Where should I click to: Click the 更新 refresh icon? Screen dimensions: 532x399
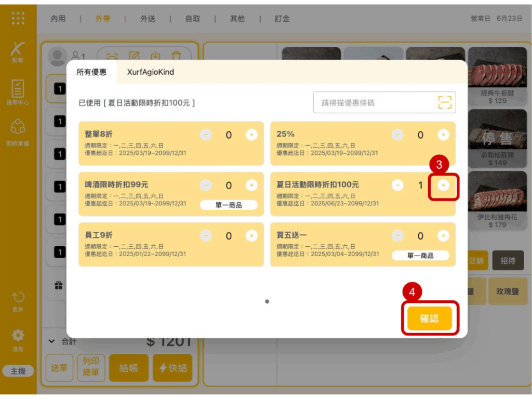coord(18,301)
